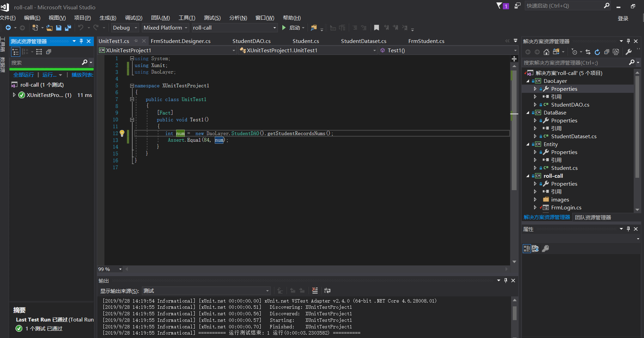The height and width of the screenshot is (338, 644).
Task: Open the notifications flag icon
Action: (500, 6)
